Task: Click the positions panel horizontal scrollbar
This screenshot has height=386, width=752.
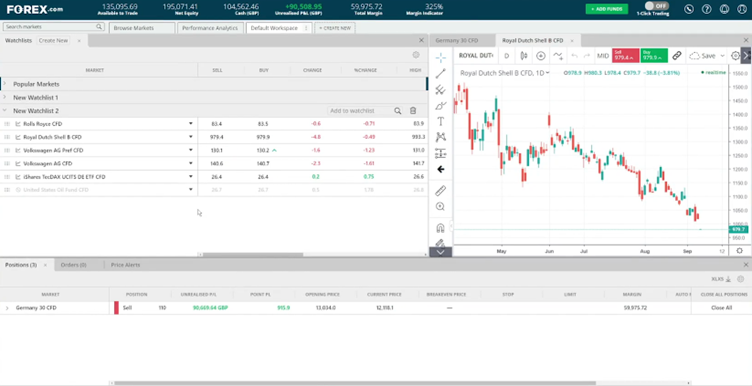Action: coord(355,383)
